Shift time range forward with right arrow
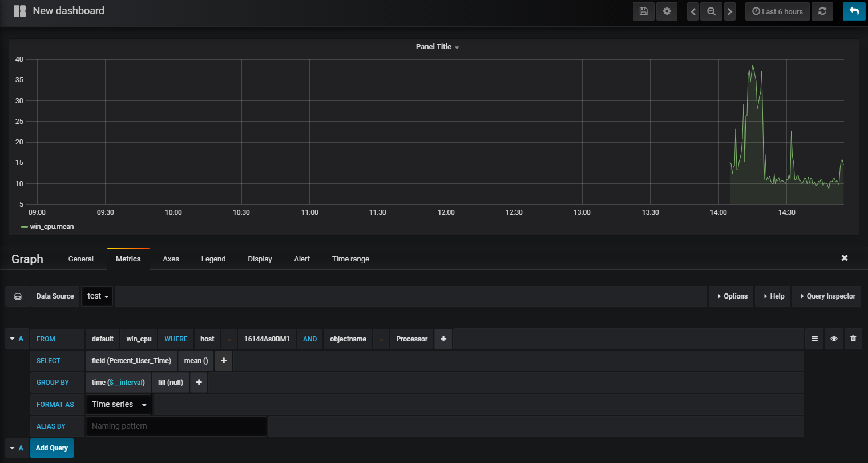Image resolution: width=868 pixels, height=463 pixels. (730, 11)
